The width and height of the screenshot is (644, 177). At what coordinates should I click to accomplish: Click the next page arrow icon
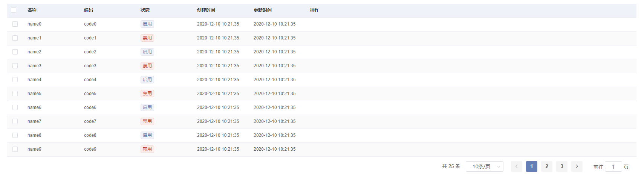click(x=577, y=166)
